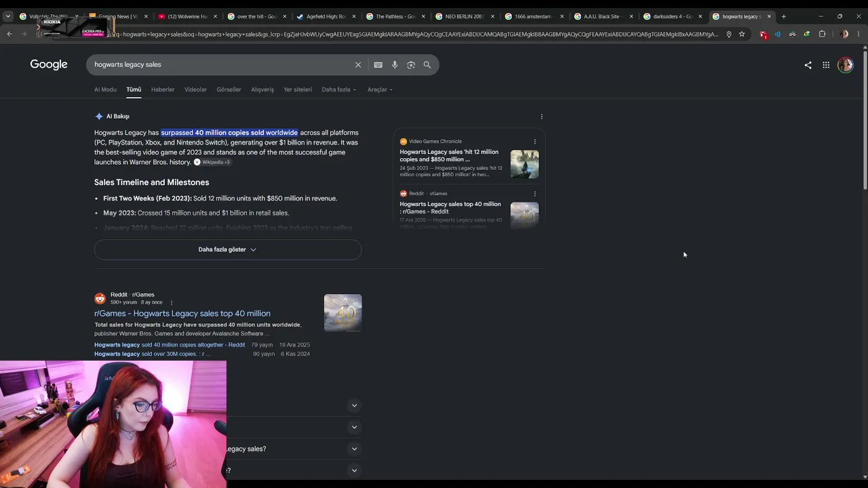868x488 pixels.
Task: Open Video Games Chronicle source card options
Action: (534, 142)
